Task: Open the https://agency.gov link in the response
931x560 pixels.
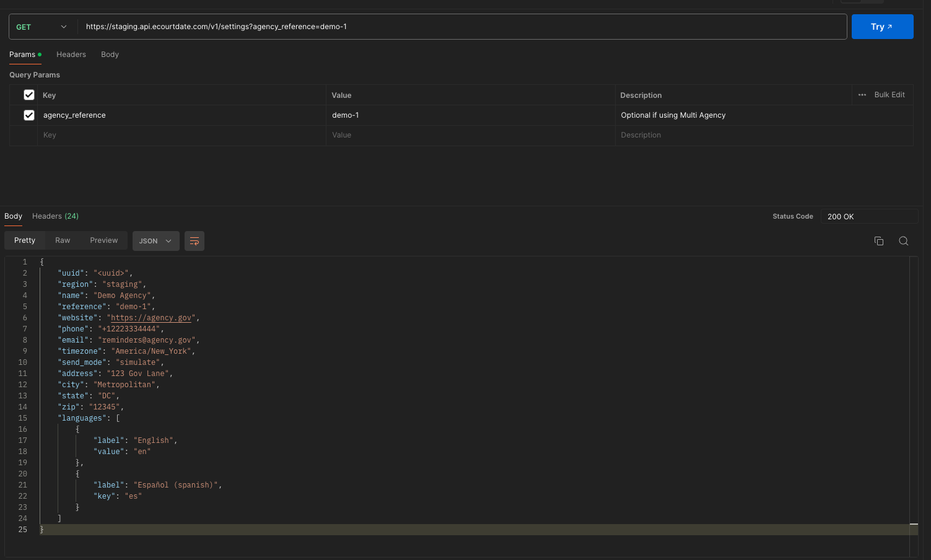Action: [x=151, y=318]
